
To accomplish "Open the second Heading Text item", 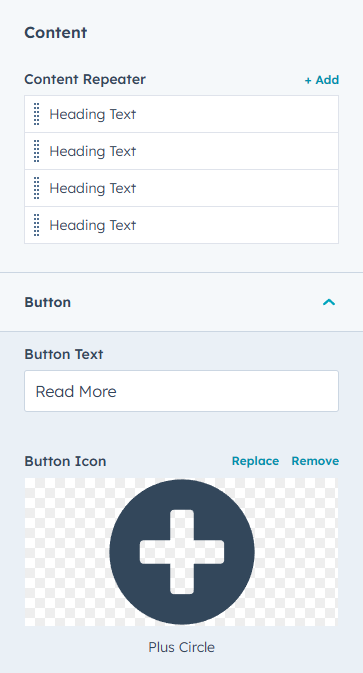I will [182, 151].
